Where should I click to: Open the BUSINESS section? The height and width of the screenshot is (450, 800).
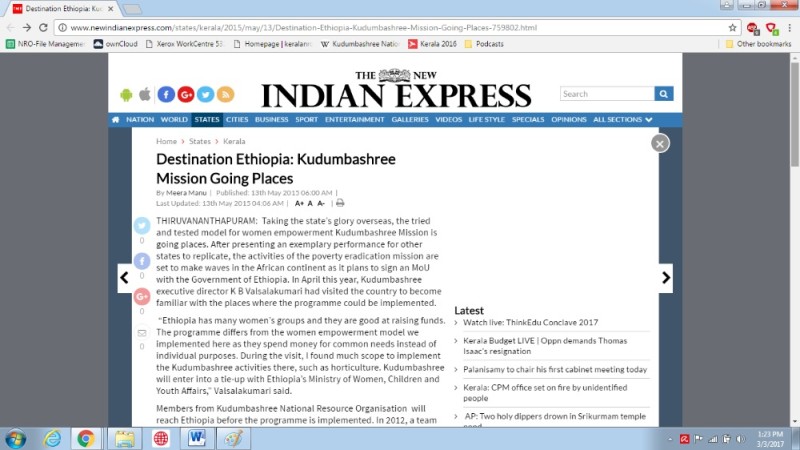pos(271,119)
